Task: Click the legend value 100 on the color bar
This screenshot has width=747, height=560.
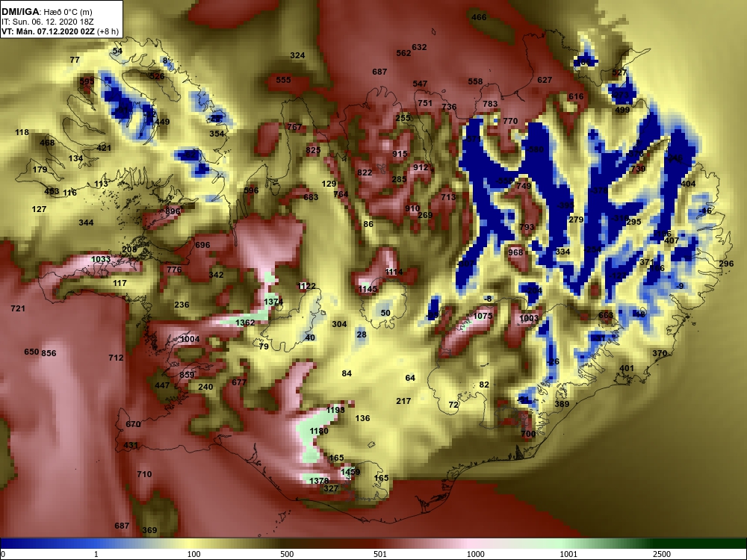Action: [193, 554]
